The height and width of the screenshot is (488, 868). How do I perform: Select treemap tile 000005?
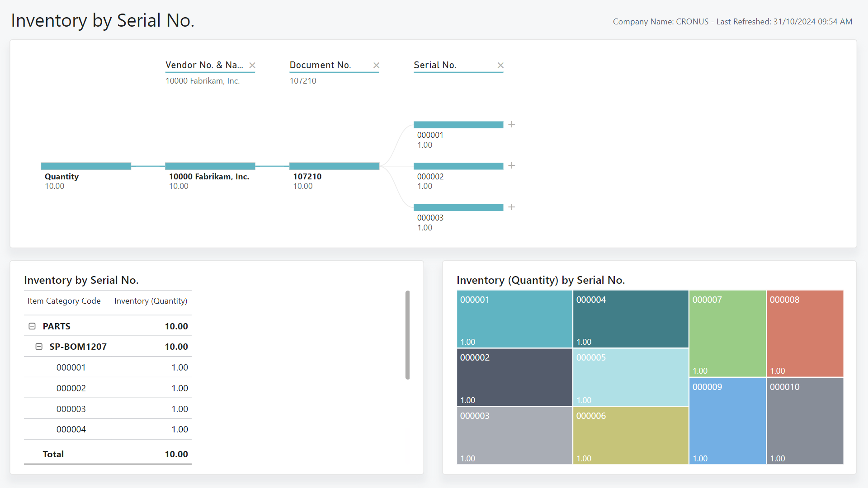coord(630,377)
